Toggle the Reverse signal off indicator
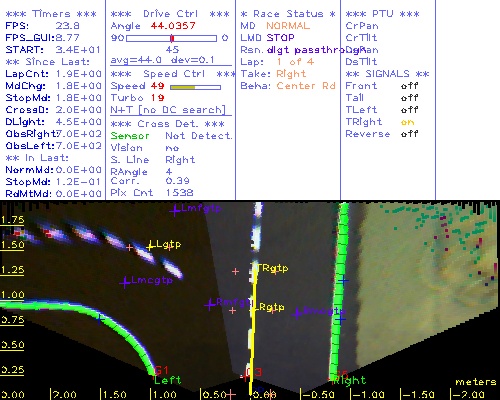The width and height of the screenshot is (500, 400). point(409,134)
